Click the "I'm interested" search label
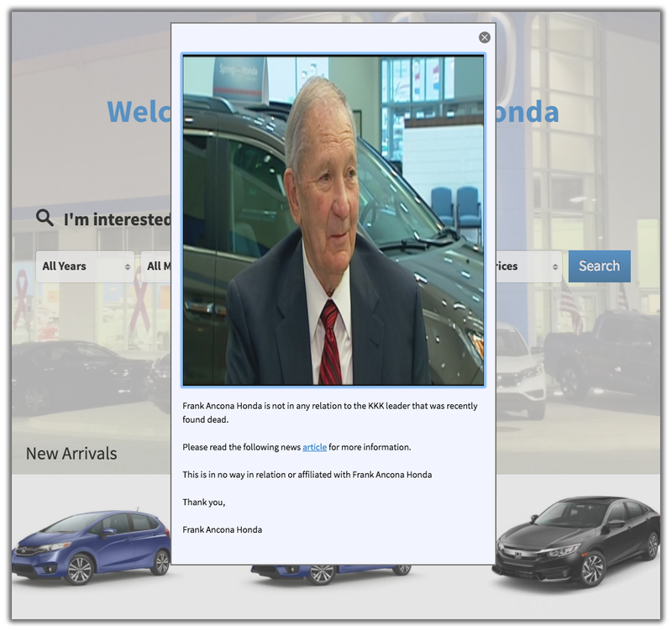This screenshot has width=672, height=631. point(117,219)
